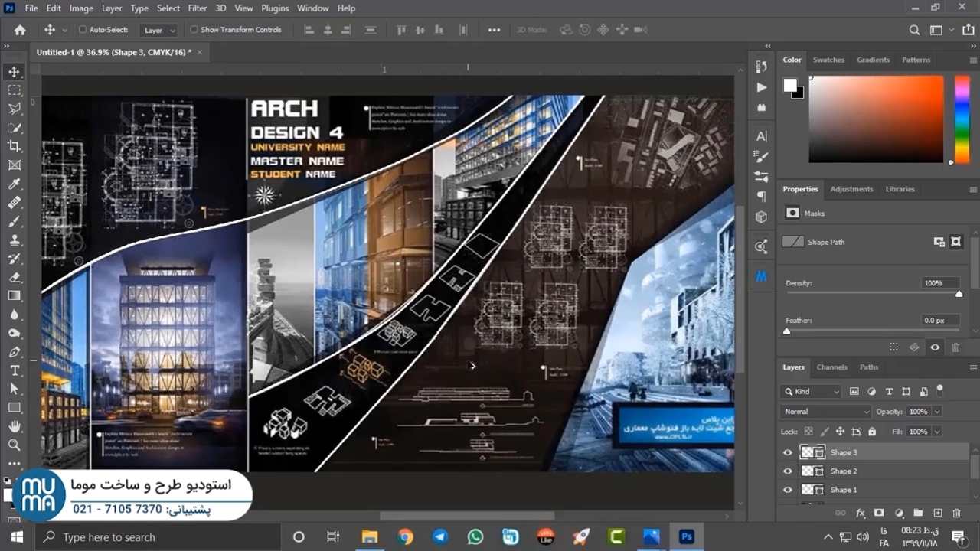
Task: Enable the Auto-Select checkbox
Action: tap(83, 30)
